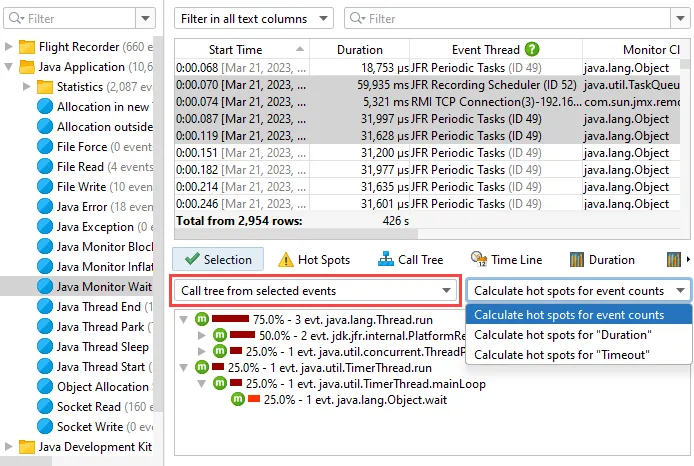Switch to the Selection tab
The image size is (694, 466).
tap(218, 259)
